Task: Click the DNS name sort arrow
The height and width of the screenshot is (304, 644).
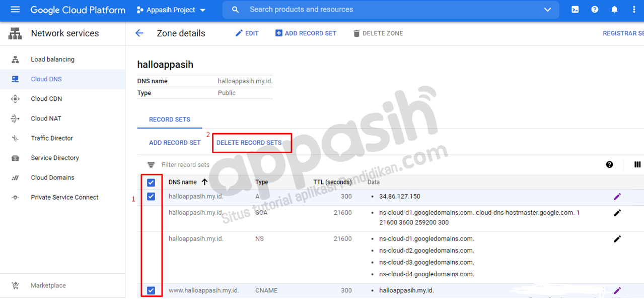Action: tap(204, 182)
